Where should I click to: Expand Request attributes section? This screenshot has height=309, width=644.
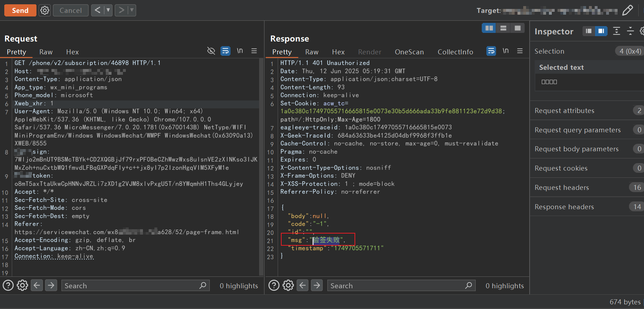(x=587, y=111)
